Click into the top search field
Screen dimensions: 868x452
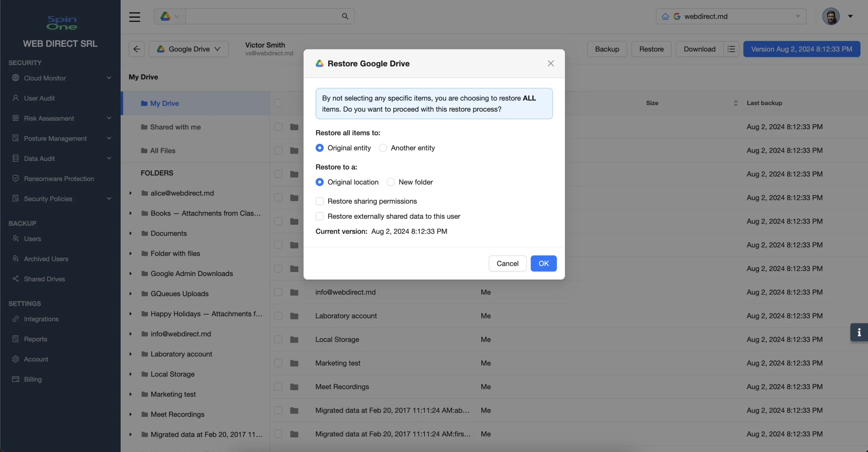[x=263, y=16]
